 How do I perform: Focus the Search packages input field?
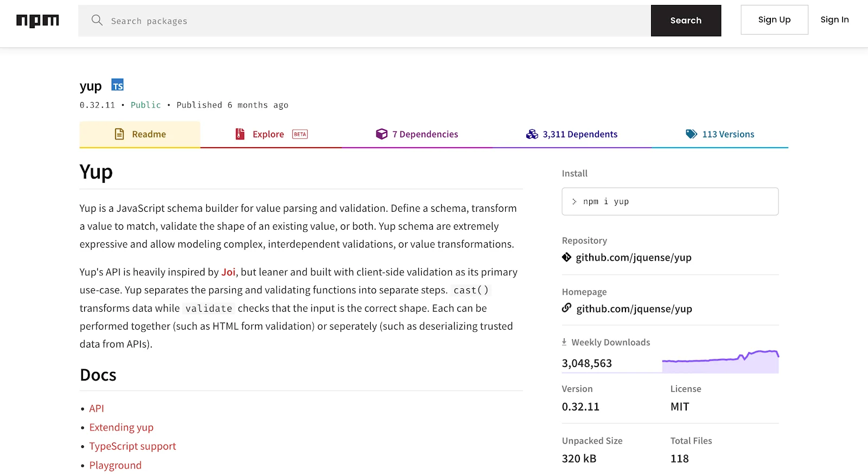coord(365,21)
